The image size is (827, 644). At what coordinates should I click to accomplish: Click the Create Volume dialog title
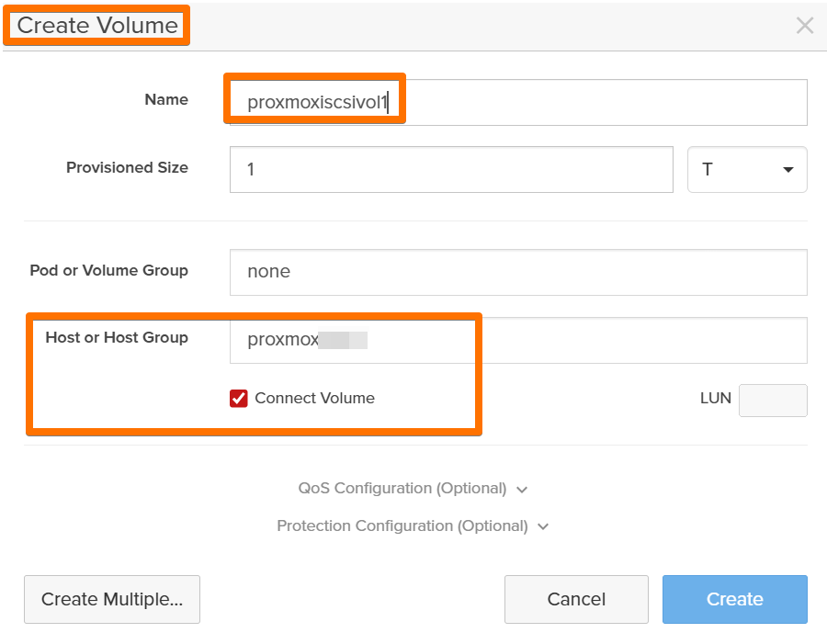point(97,26)
